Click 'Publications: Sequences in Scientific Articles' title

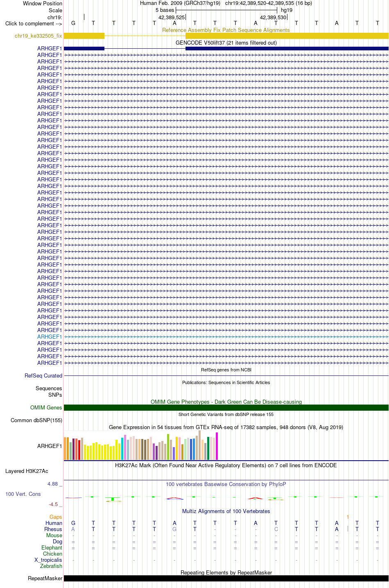226,382
